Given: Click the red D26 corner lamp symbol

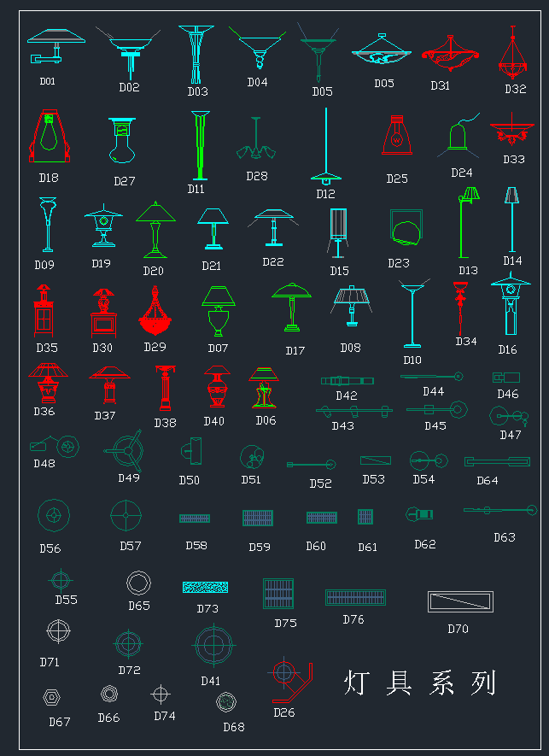Looking at the screenshot, I should pos(289,679).
